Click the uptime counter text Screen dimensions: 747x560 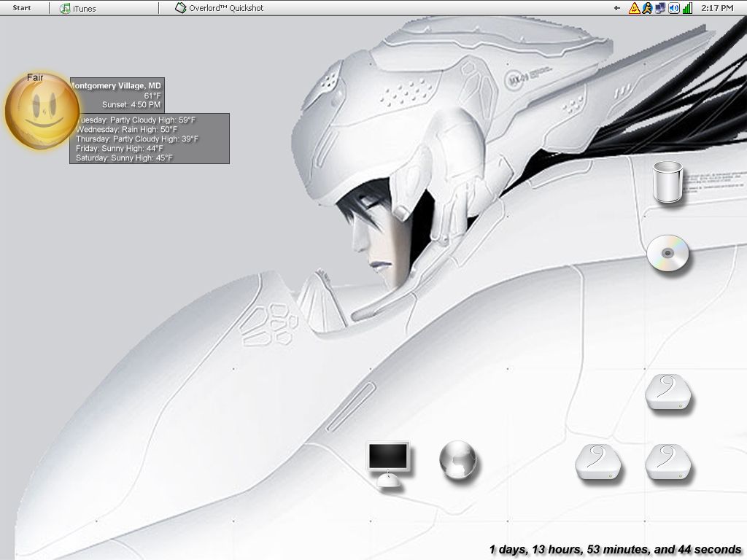(615, 549)
